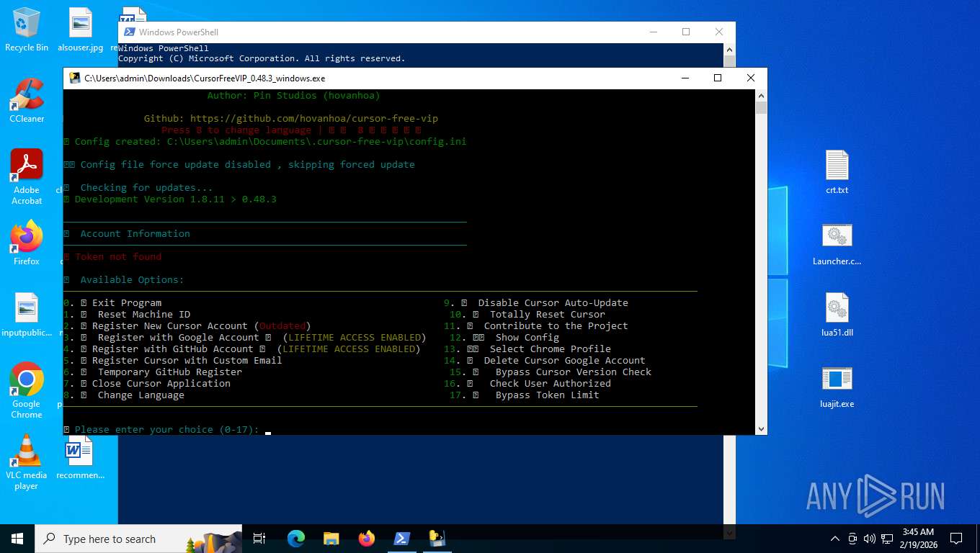Click 'Change Language' option text
Screen dimensions: 980x553
click(x=141, y=395)
